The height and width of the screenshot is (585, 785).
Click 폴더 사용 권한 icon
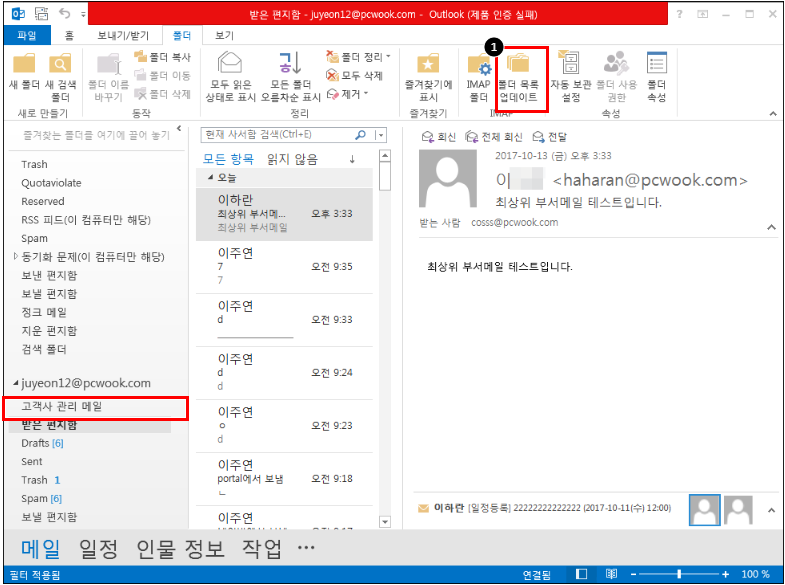pos(616,64)
